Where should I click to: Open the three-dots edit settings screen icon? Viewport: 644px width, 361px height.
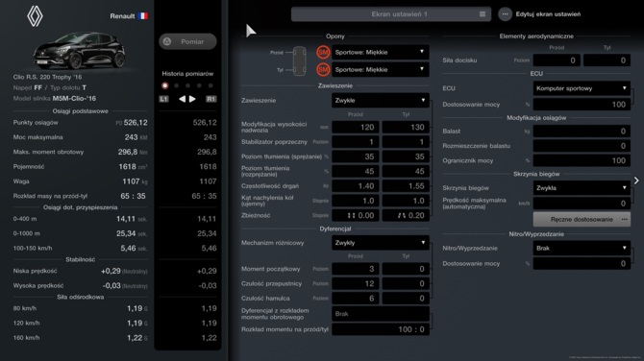point(506,14)
